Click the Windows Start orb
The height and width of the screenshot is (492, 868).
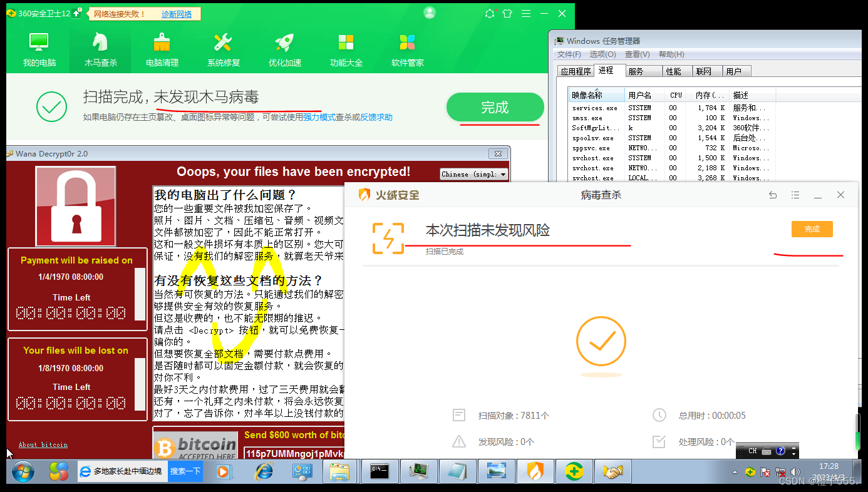coord(23,471)
